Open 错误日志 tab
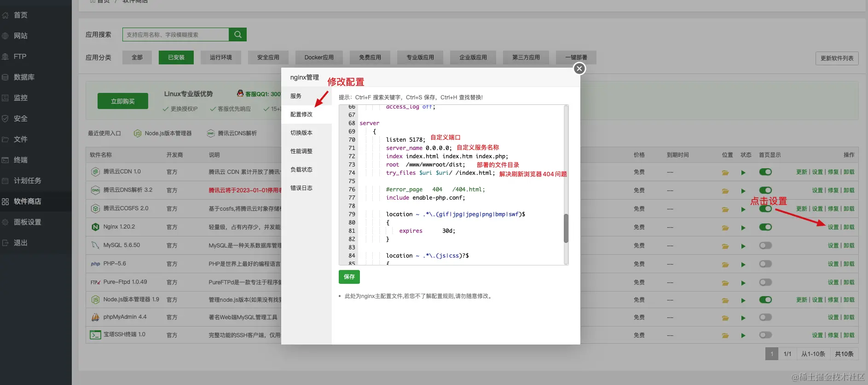868x385 pixels. tap(306, 188)
